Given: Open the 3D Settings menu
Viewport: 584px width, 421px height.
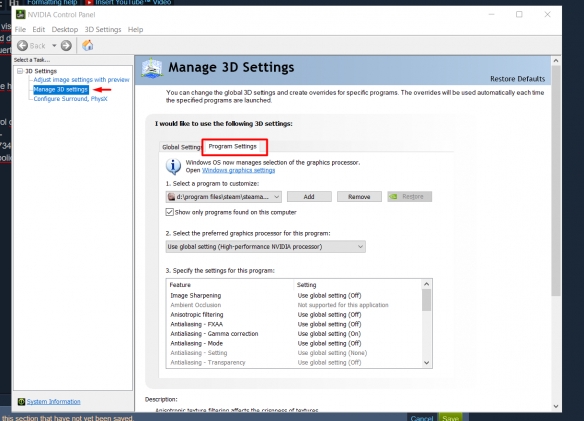Looking at the screenshot, I should coord(103,29).
